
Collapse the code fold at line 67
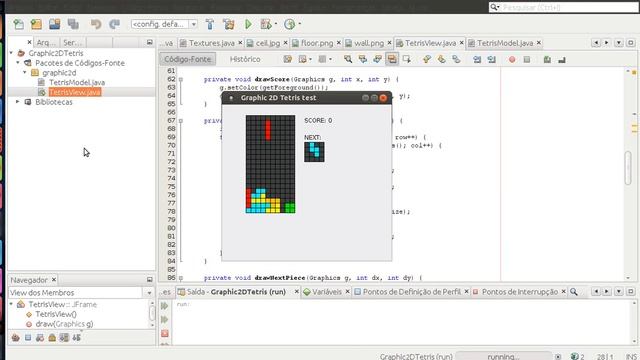tap(181, 121)
